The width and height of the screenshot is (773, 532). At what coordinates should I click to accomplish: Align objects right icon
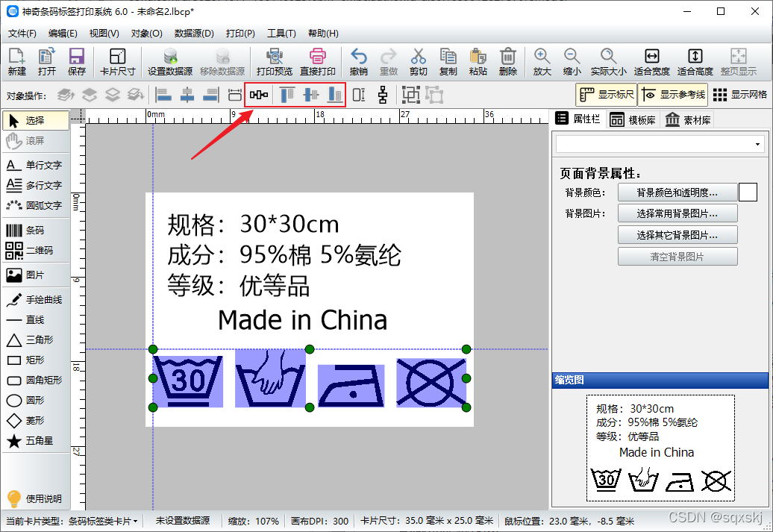click(x=211, y=95)
